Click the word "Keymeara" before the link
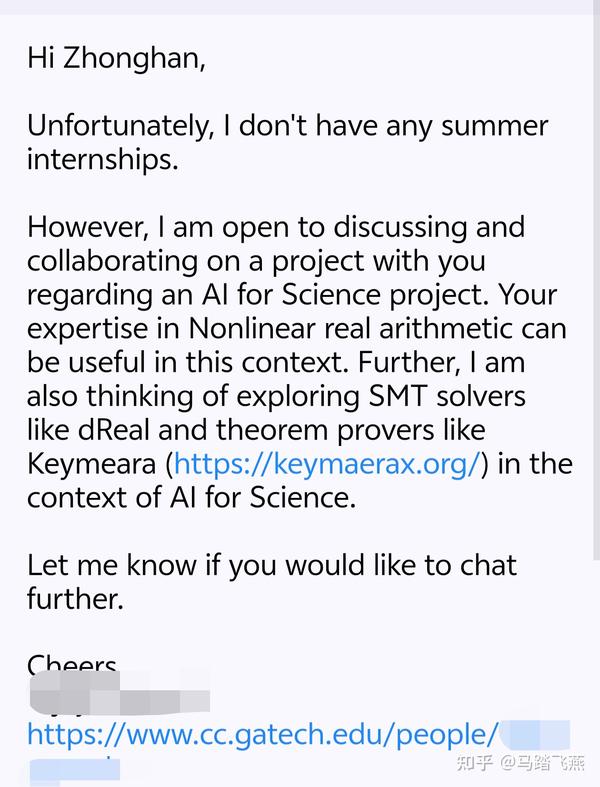The image size is (600, 787). click(95, 464)
